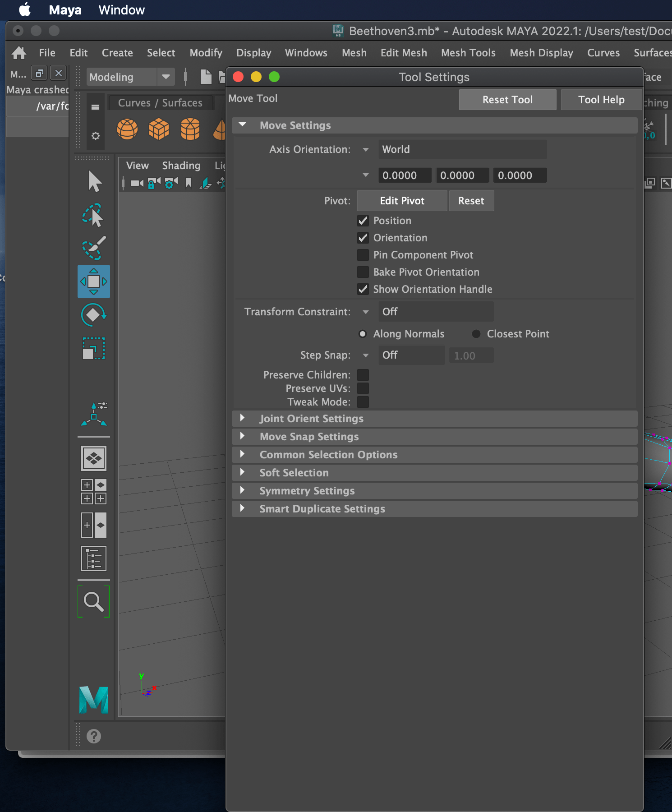Choose the Paint Selection tool
This screenshot has height=812, width=672.
pyautogui.click(x=93, y=248)
